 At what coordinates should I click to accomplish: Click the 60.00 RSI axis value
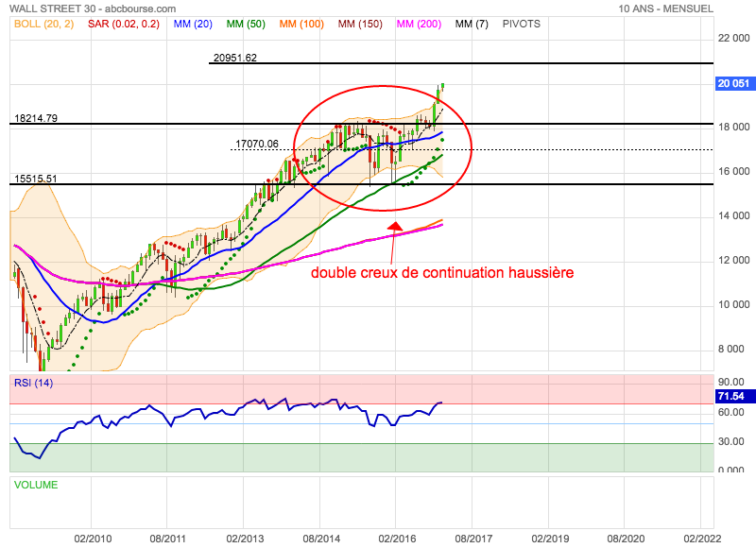tap(730, 412)
